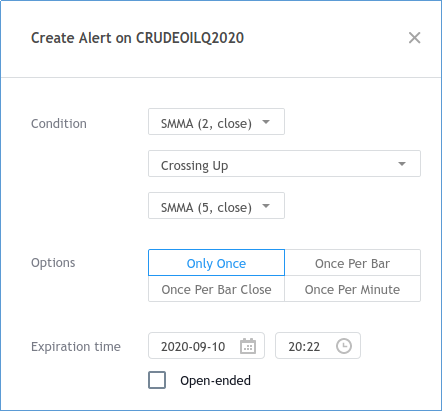The width and height of the screenshot is (442, 411).
Task: Open the calendar date picker icon
Action: pyautogui.click(x=248, y=346)
